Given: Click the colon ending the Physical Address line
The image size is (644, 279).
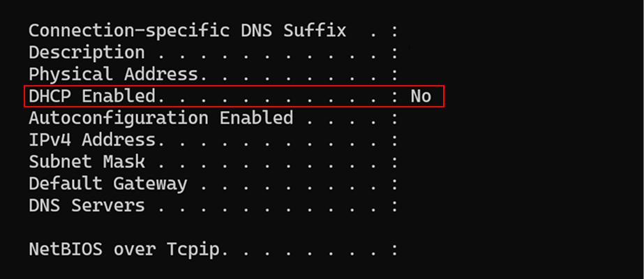Looking at the screenshot, I should coord(395,75).
